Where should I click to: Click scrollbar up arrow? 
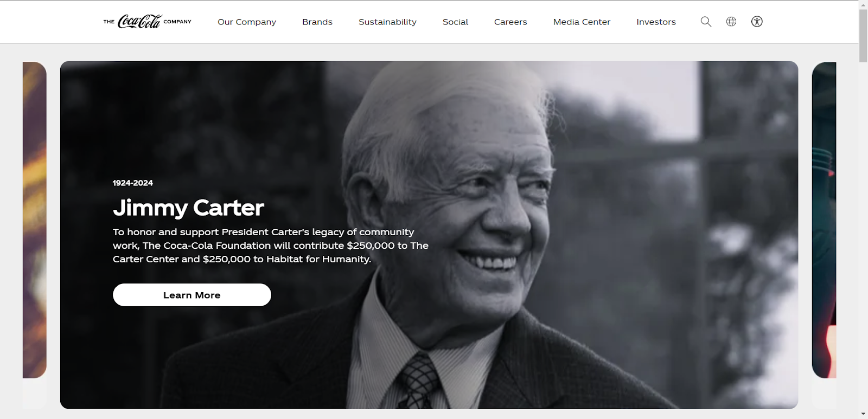(x=863, y=4)
